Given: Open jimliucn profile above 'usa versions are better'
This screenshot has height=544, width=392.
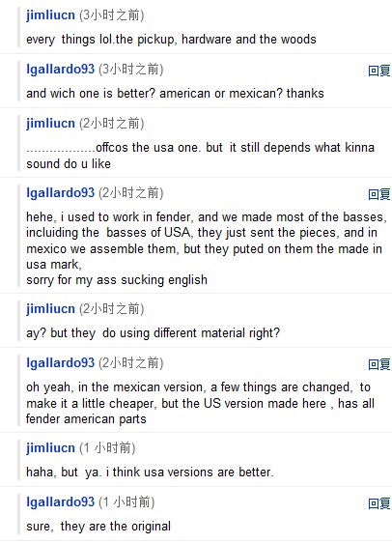Looking at the screenshot, I should (x=50, y=448).
